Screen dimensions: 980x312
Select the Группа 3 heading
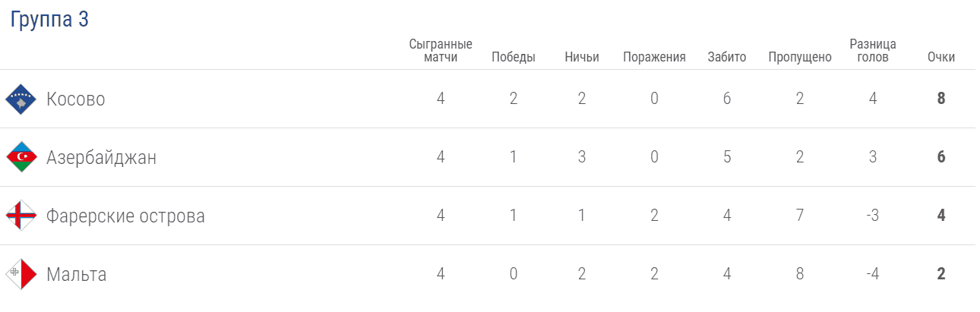tap(49, 20)
